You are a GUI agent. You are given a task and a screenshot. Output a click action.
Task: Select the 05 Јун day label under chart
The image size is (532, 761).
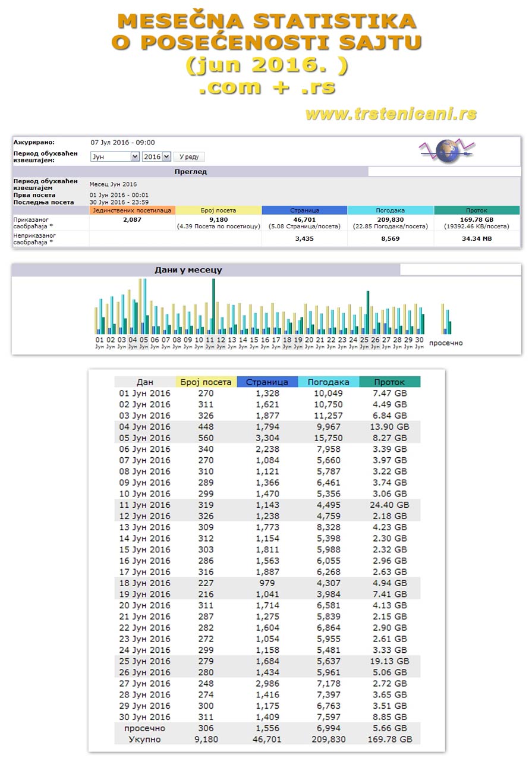pos(144,342)
